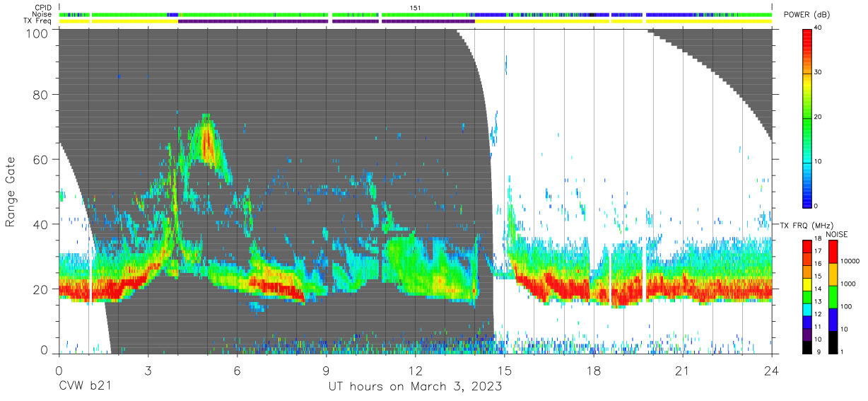Click range gate tick label 60

[41, 160]
